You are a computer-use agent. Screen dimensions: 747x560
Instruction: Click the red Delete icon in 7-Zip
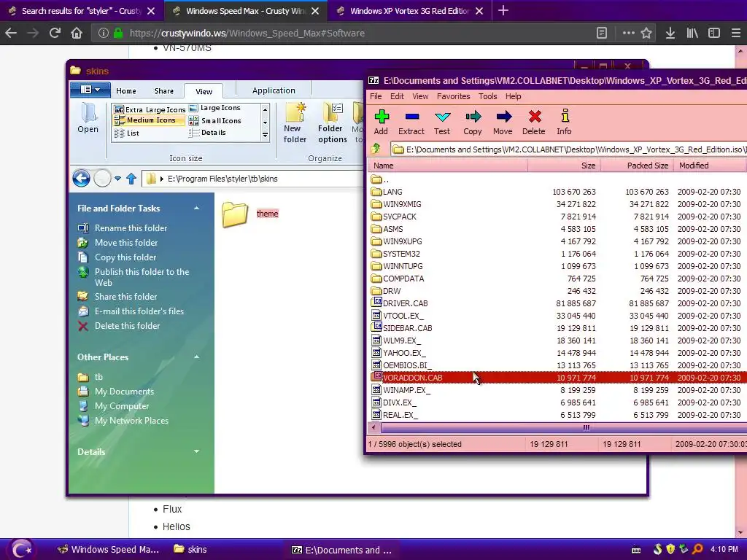(534, 122)
